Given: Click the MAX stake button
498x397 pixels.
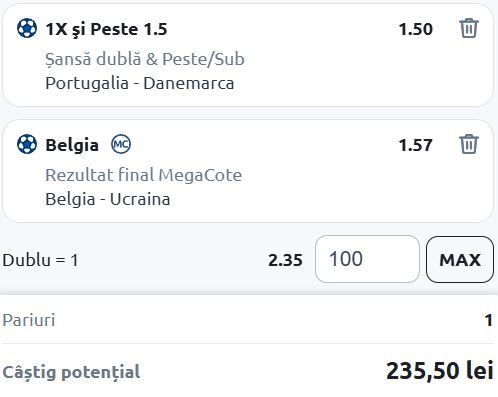Looking at the screenshot, I should tap(460, 259).
